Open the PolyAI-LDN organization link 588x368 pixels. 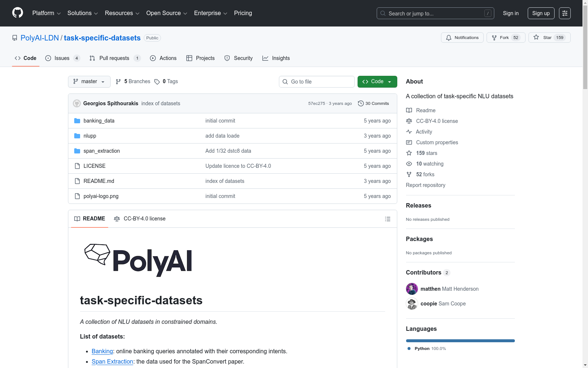tap(40, 38)
